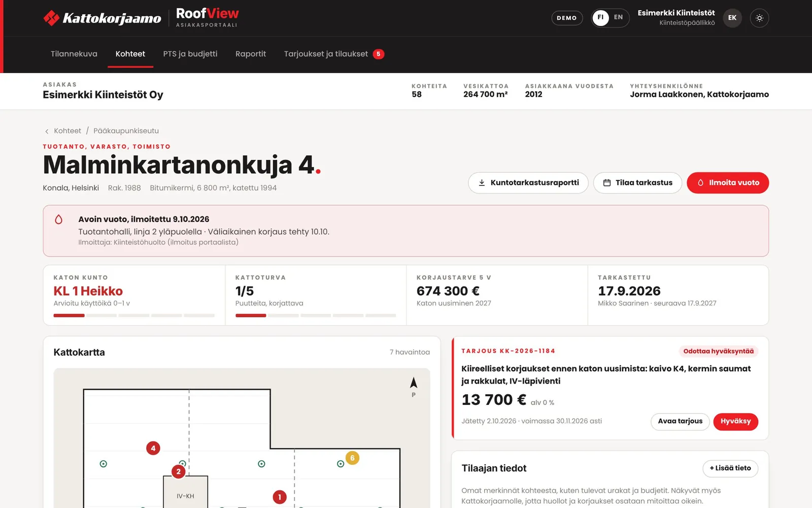Click the DEMO badge
Viewport: 812px width, 508px height.
pos(567,18)
